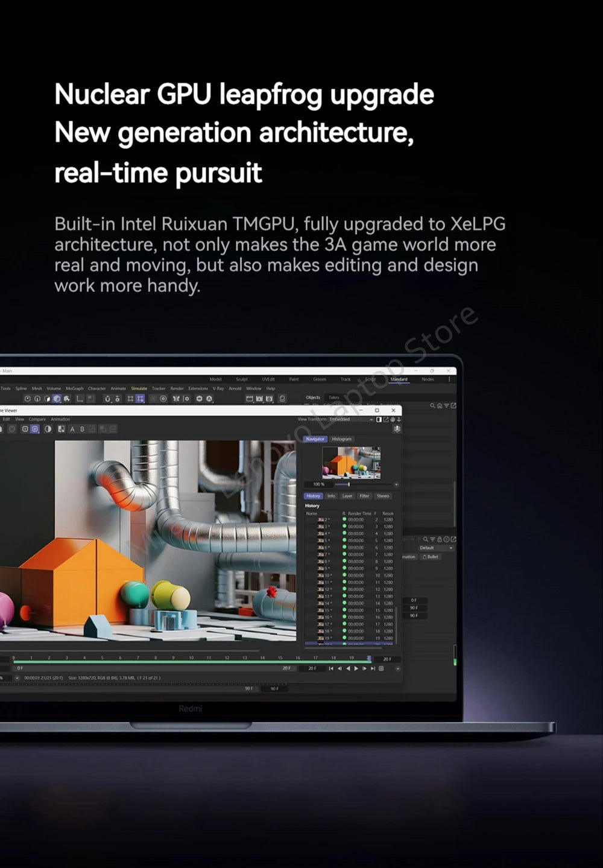Switch to the Histogram tab
The height and width of the screenshot is (868, 603).
[x=341, y=439]
